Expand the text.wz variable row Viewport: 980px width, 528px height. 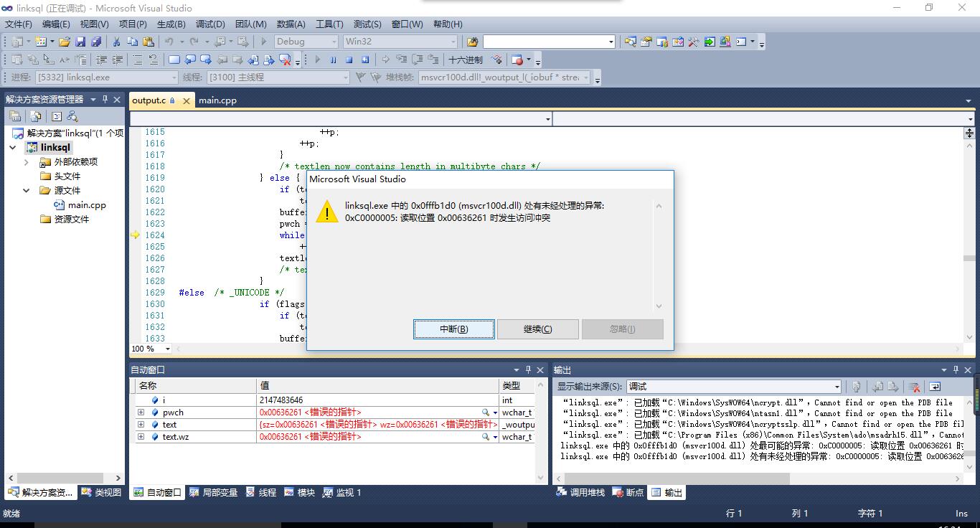pyautogui.click(x=141, y=437)
